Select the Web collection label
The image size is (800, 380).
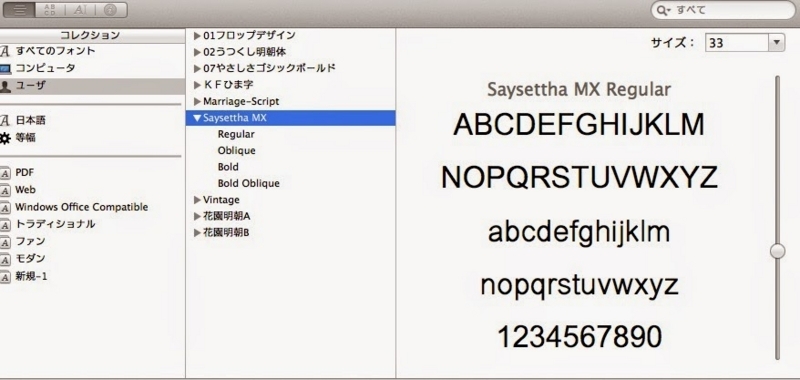point(26,190)
